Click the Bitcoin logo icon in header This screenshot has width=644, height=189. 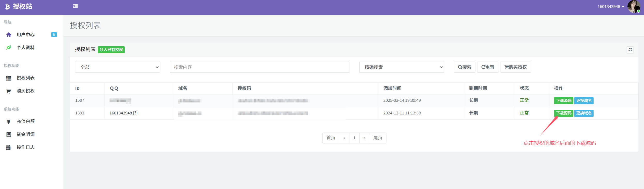pyautogui.click(x=8, y=7)
